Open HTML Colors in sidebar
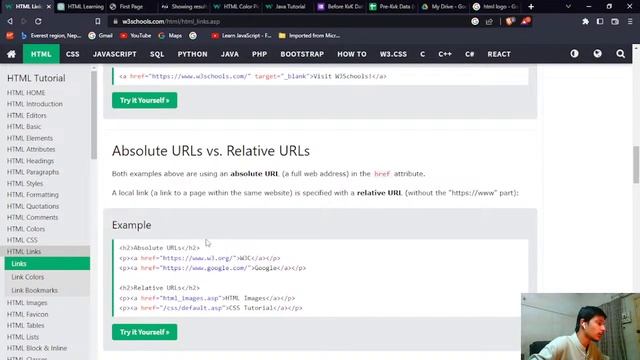The width and height of the screenshot is (640, 360). click(x=26, y=229)
